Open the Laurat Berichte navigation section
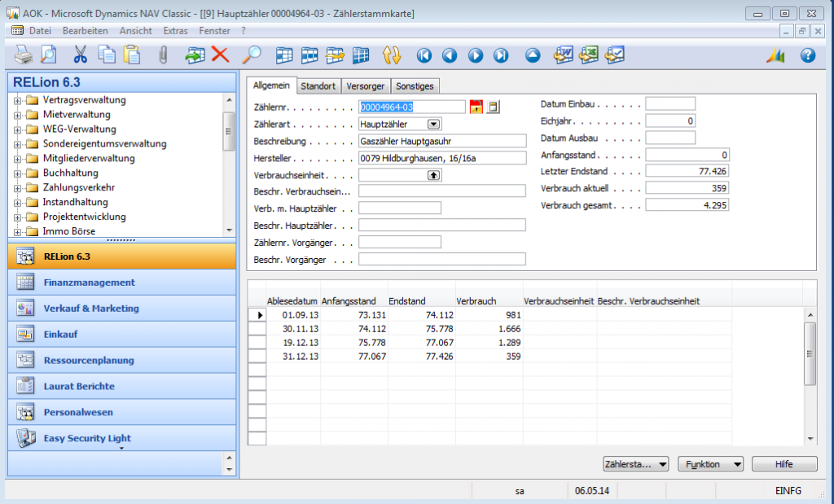Image resolution: width=834 pixels, height=504 pixels. pos(122,387)
